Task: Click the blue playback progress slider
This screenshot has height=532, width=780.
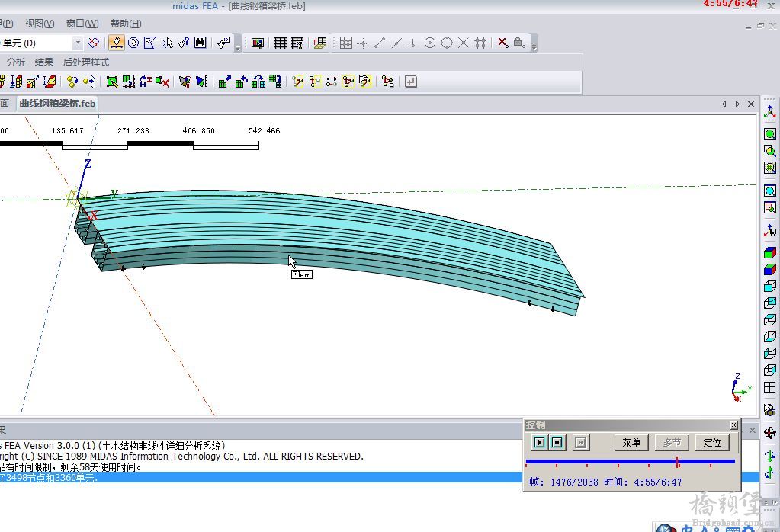Action: tap(631, 462)
